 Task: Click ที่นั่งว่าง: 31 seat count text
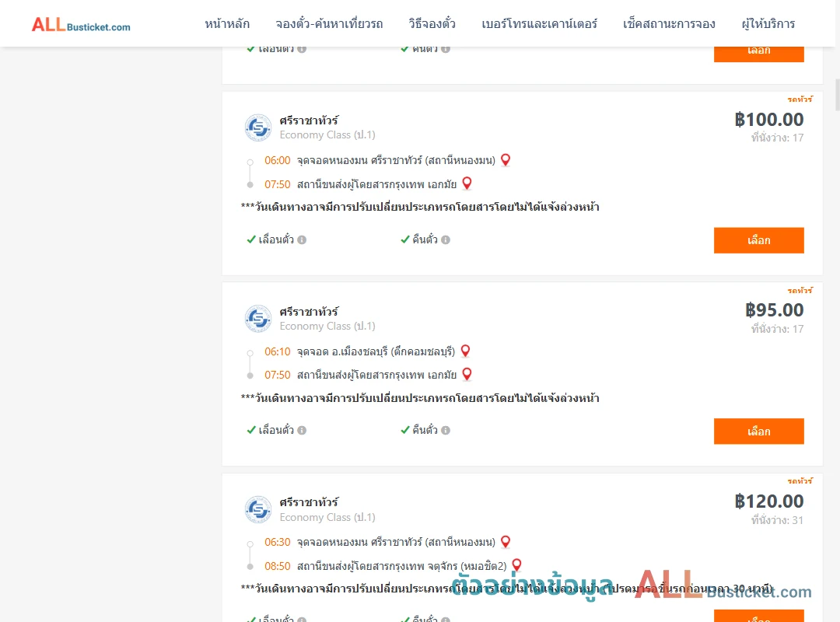777,520
